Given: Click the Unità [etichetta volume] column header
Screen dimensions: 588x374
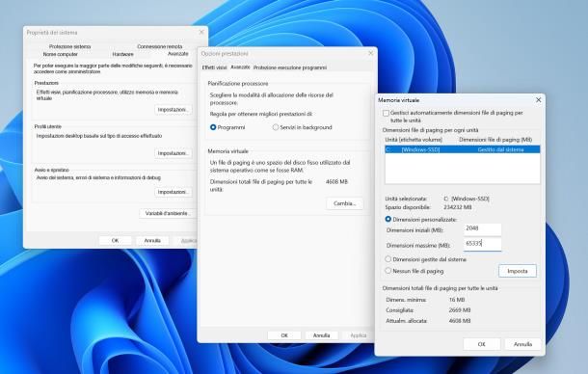Looking at the screenshot, I should pyautogui.click(x=414, y=140).
